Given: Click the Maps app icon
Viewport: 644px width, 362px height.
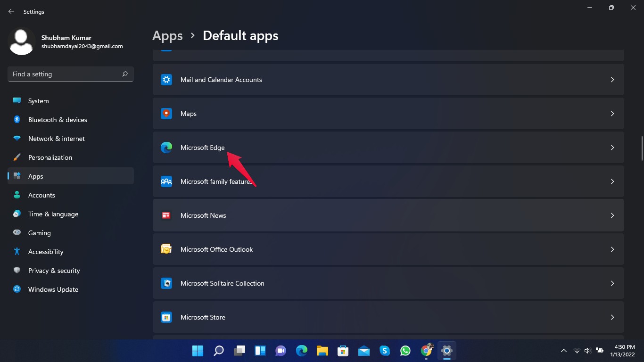Looking at the screenshot, I should point(166,114).
